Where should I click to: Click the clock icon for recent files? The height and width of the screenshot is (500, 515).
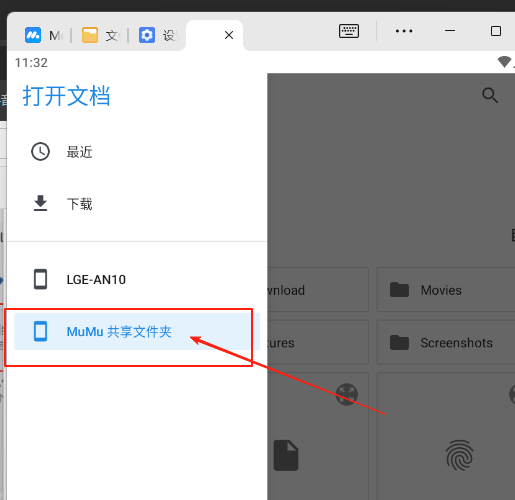point(40,152)
